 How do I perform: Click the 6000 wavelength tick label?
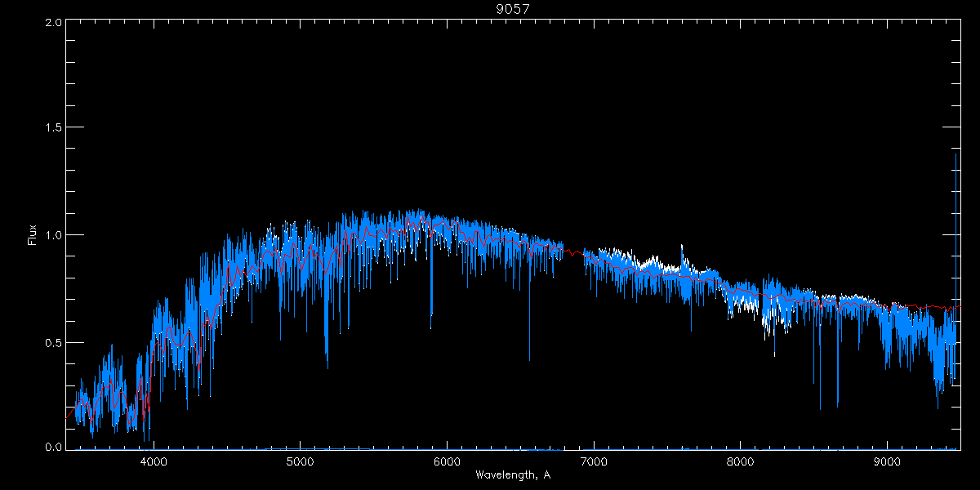pyautogui.click(x=447, y=461)
